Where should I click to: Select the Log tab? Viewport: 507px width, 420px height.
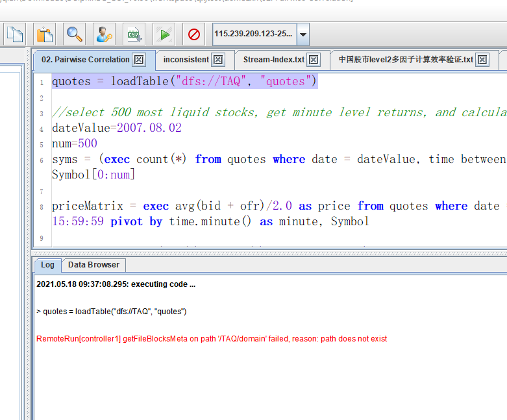[x=47, y=265]
